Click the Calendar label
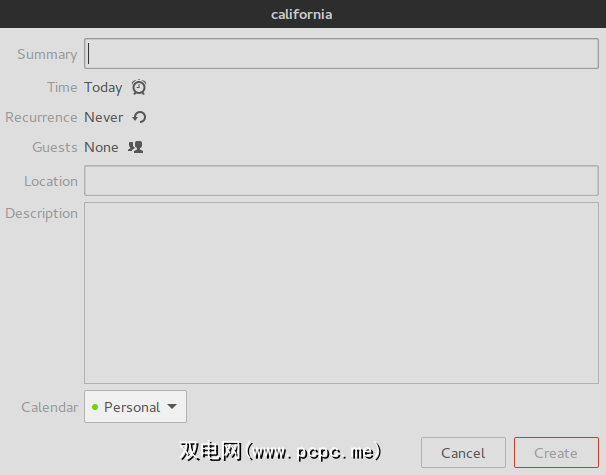 tap(49, 407)
